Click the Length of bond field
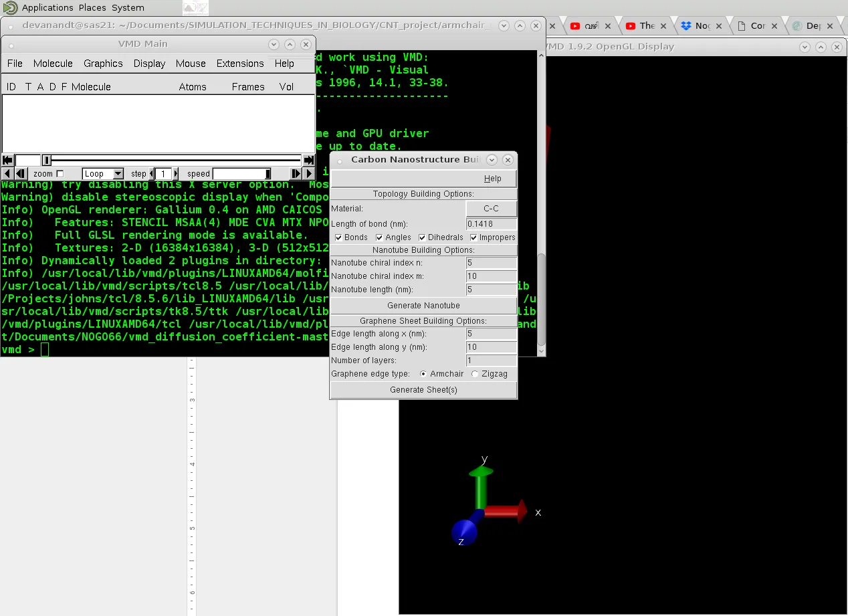This screenshot has height=616, width=848. (x=492, y=224)
